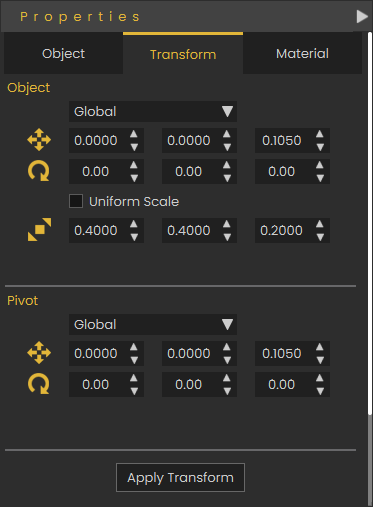Viewport: 373px width, 507px height.
Task: Click the Pivot section rotation icon
Action: 39,384
